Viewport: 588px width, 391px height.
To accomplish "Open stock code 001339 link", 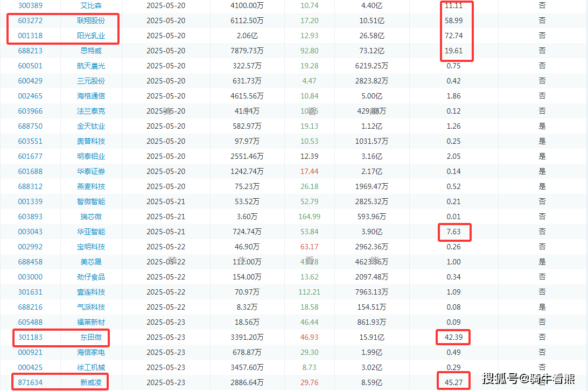I will pyautogui.click(x=30, y=201).
